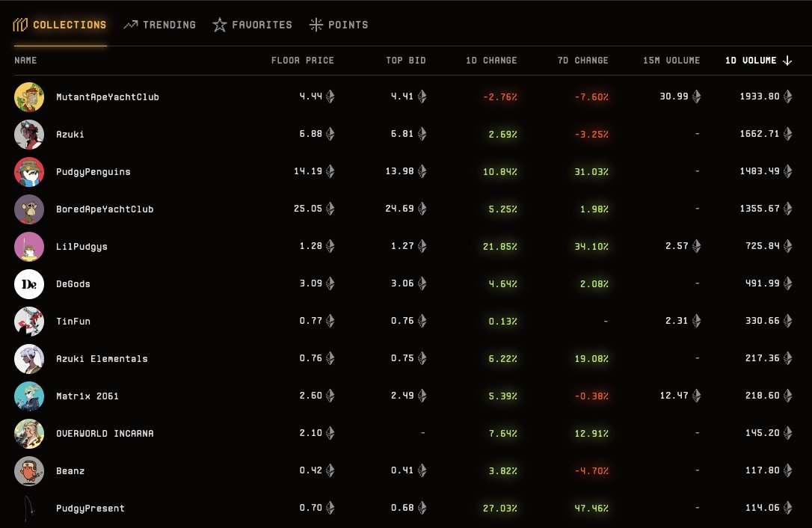Switch to the Points tab
The width and height of the screenshot is (812, 528).
coord(338,25)
